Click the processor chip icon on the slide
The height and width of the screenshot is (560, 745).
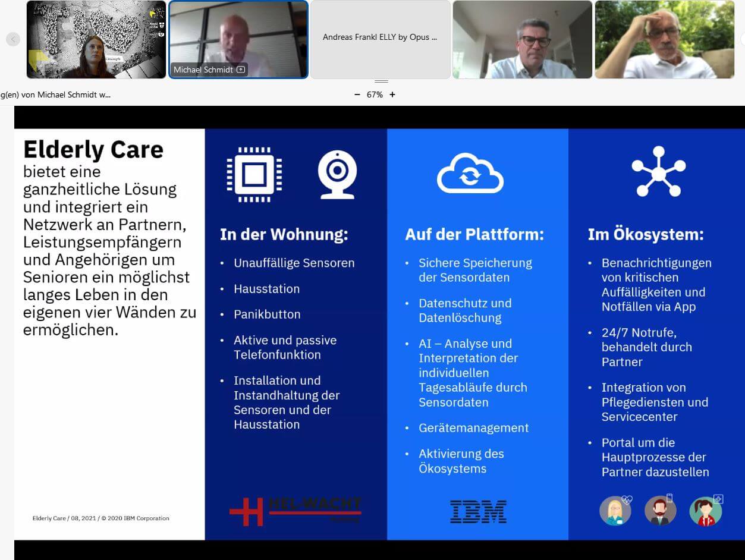coord(254,175)
